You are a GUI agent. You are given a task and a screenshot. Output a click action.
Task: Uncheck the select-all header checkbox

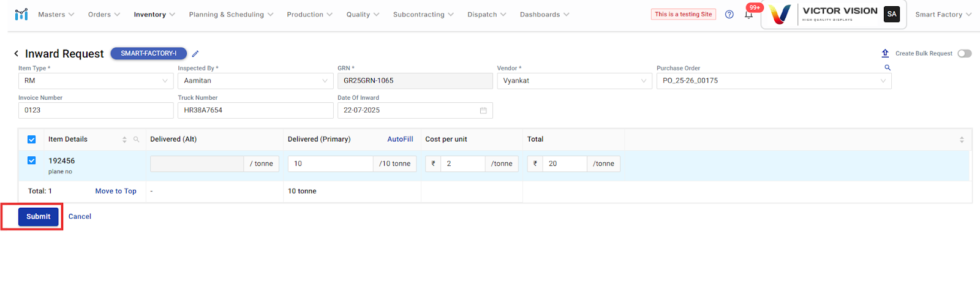[32, 140]
